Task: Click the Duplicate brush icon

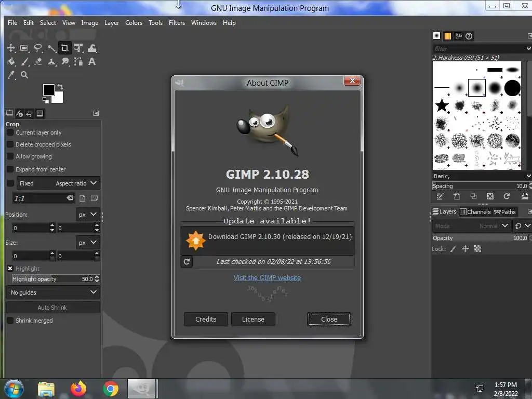Action: (473, 196)
